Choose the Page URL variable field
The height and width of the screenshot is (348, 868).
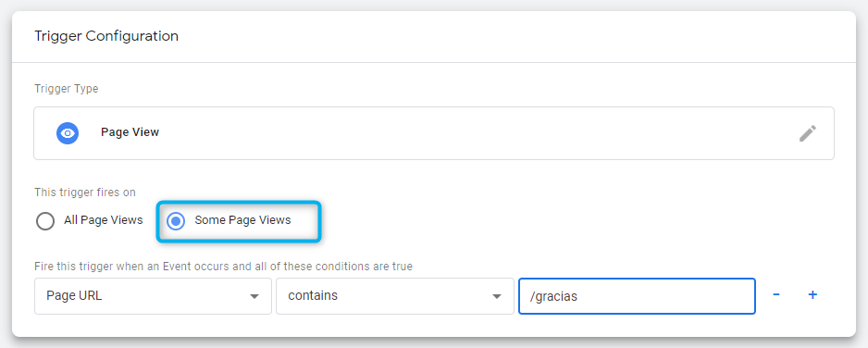coord(153,296)
